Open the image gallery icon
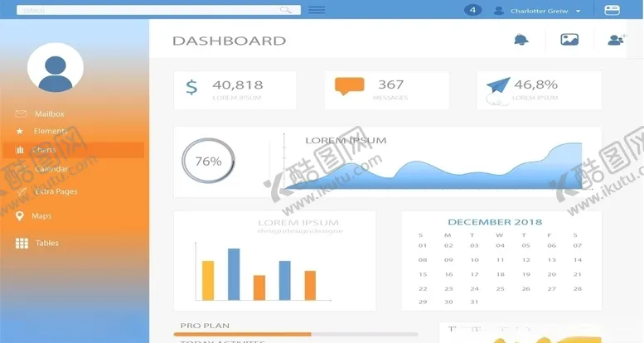Image resolution: width=644 pixels, height=343 pixels. [569, 40]
